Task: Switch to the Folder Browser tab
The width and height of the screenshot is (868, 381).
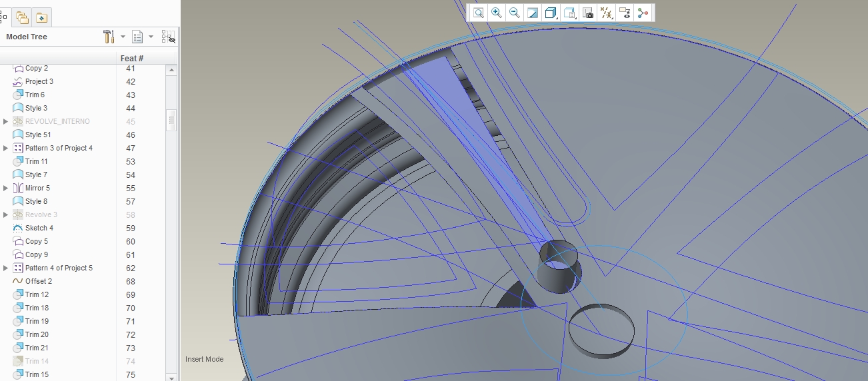Action: (22, 18)
